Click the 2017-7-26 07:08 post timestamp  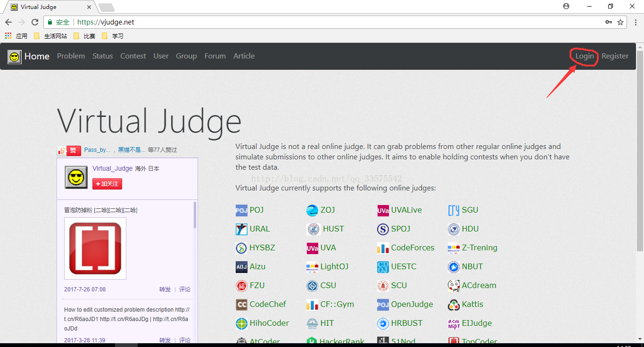tap(85, 289)
